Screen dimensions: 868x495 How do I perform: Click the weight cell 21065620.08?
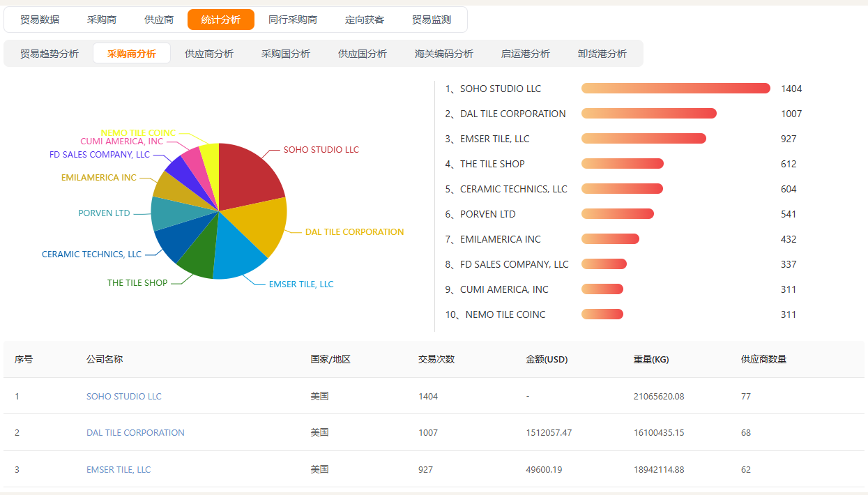659,396
